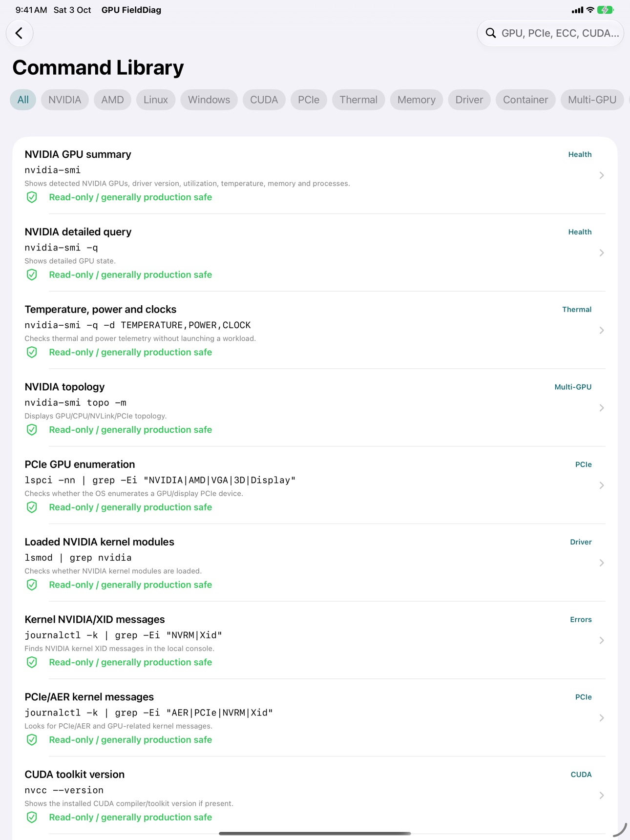630x840 pixels.
Task: Click the nvidia-smi topo -m command text
Action: click(76, 403)
